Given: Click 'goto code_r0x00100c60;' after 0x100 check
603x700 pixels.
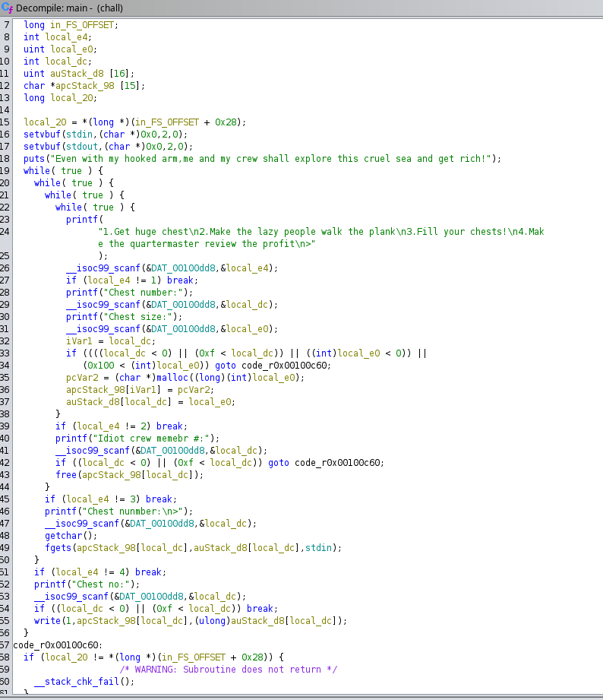Looking at the screenshot, I should tap(273, 366).
